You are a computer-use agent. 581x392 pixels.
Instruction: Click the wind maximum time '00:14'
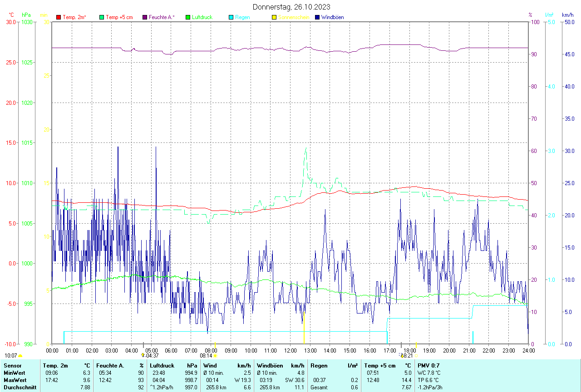click(212, 380)
